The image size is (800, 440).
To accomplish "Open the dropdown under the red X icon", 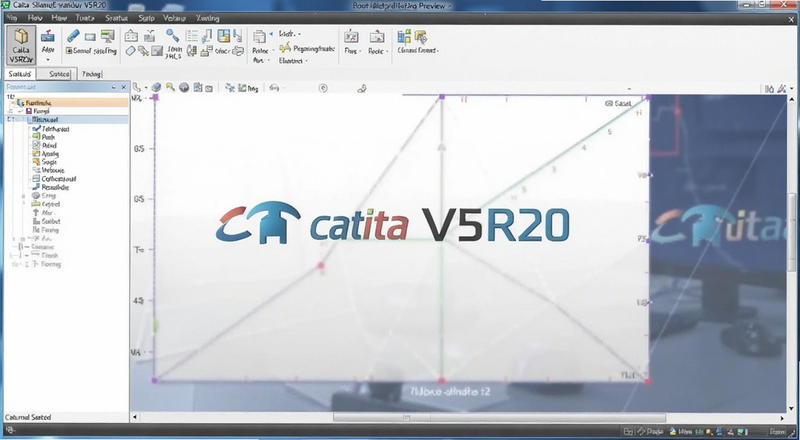I will point(360,51).
